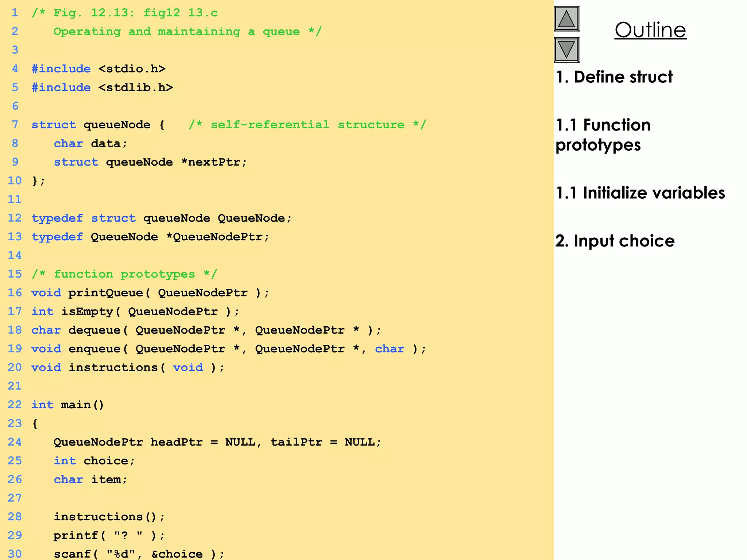Click the Outline heading
747x560 pixels.
click(x=650, y=30)
